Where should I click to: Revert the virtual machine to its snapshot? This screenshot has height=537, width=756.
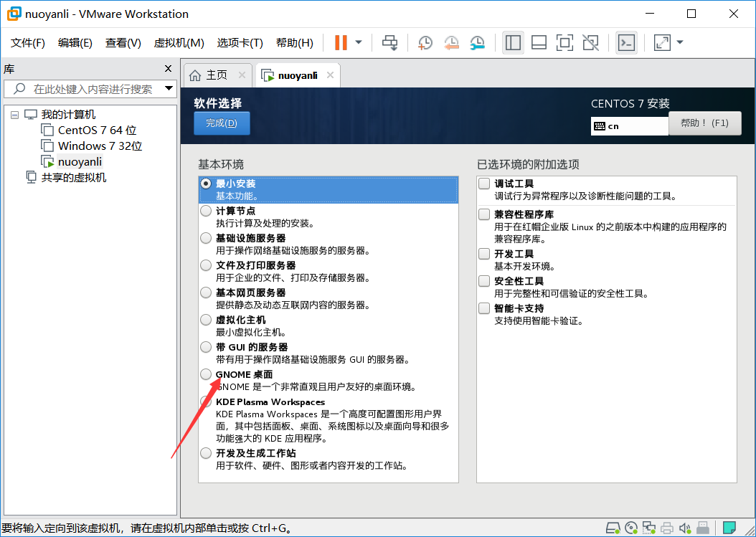pos(451,43)
